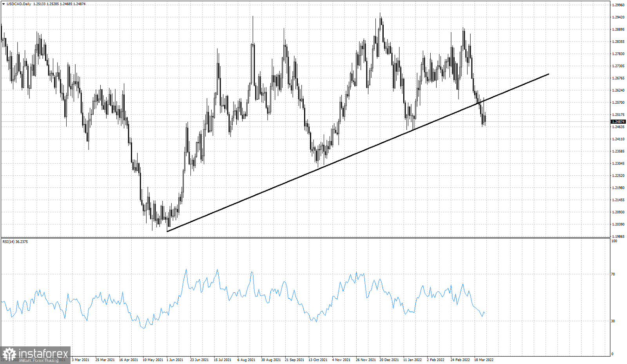
Task: Click the 13 Oct 2021 date label
Action: (x=318, y=360)
